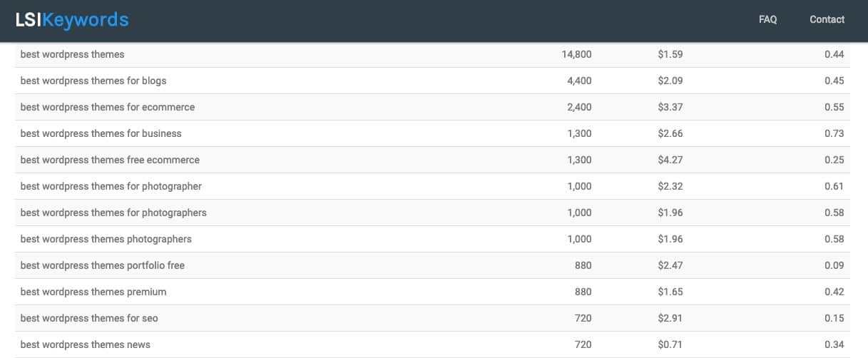This screenshot has width=868, height=358.
Task: Select 'best wordpress themes for ecommerce' row
Action: 108,107
